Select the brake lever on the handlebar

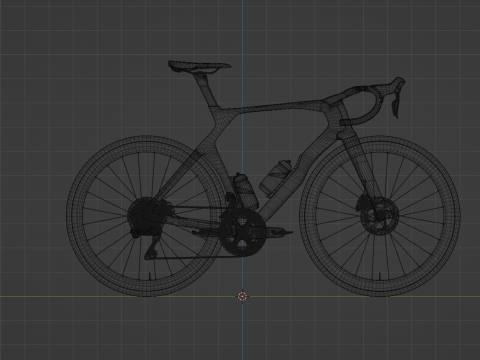coord(395,104)
